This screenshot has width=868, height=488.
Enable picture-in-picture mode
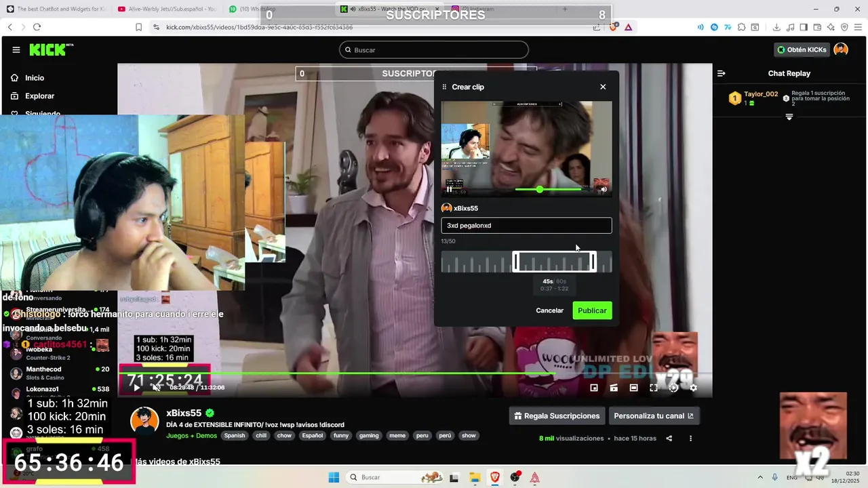point(594,388)
